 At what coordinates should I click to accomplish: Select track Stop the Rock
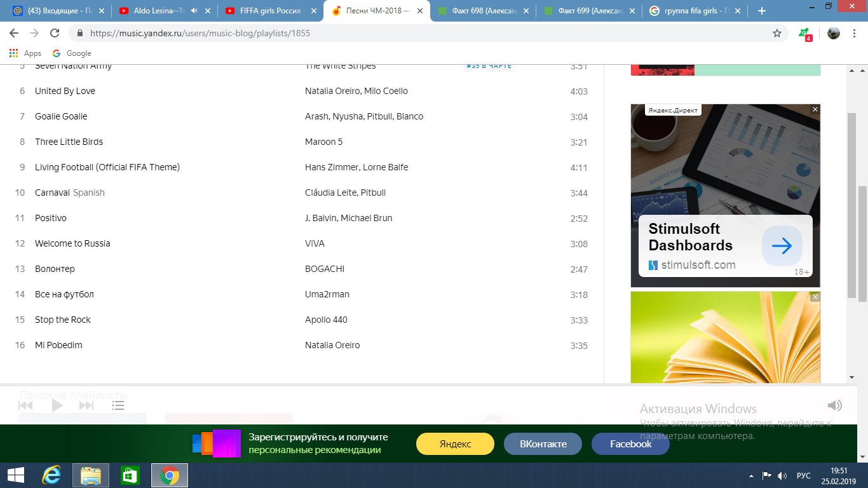pos(63,320)
